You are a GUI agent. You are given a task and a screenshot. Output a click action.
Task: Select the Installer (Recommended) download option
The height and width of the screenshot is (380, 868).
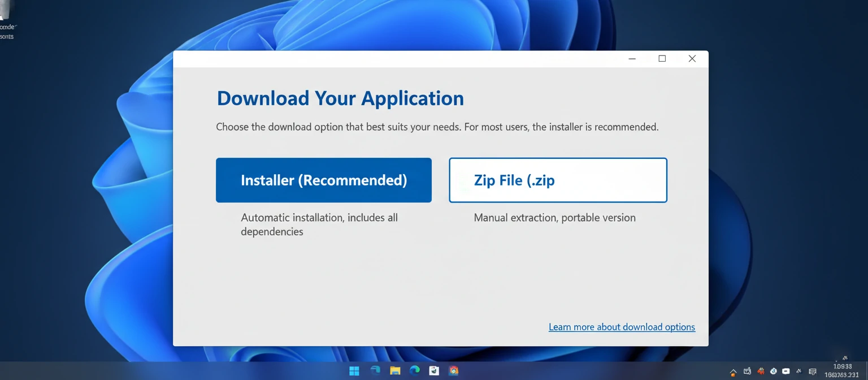324,180
